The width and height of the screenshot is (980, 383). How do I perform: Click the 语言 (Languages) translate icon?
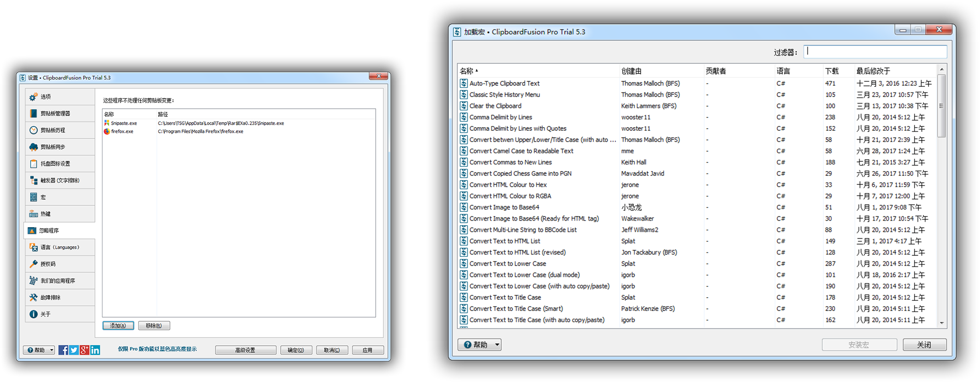(x=34, y=247)
